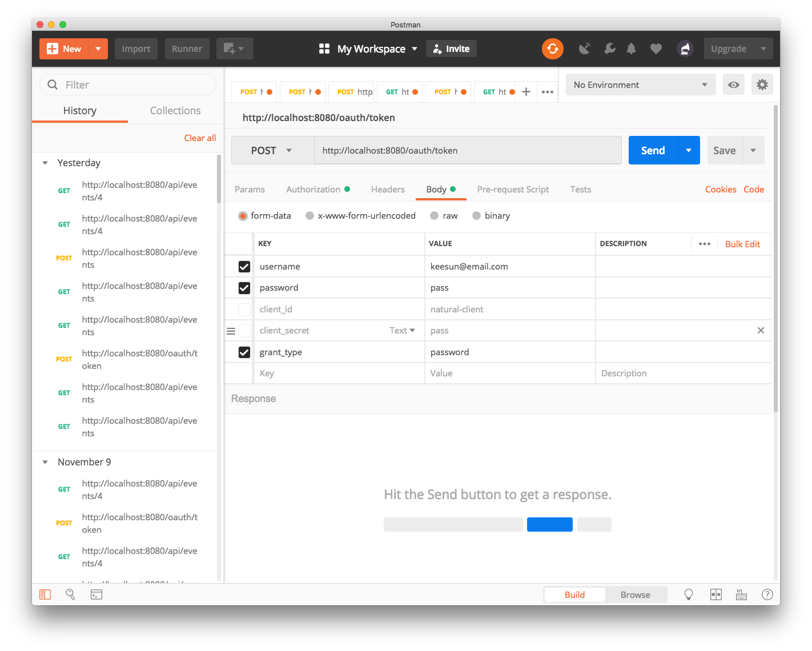Open the Params tab

(250, 190)
